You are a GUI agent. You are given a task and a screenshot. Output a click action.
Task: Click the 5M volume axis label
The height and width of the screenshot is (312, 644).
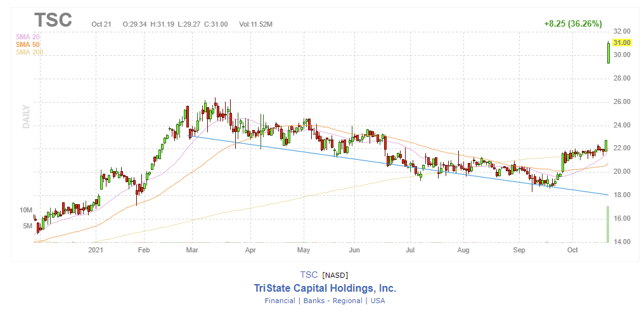[27, 226]
